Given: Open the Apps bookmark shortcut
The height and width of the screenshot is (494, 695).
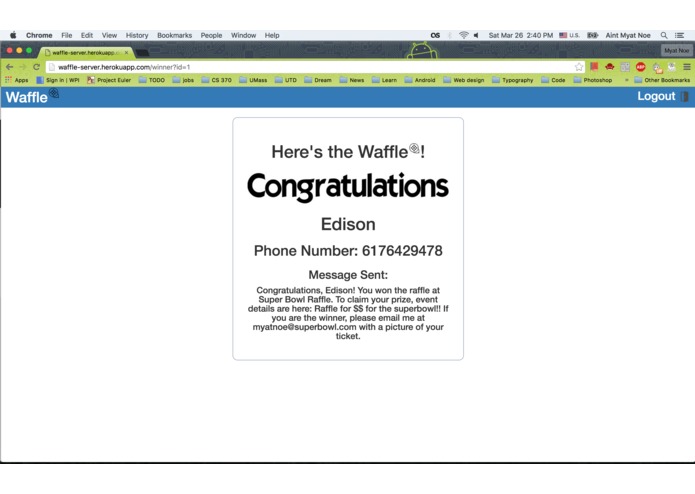Looking at the screenshot, I should coord(16,80).
